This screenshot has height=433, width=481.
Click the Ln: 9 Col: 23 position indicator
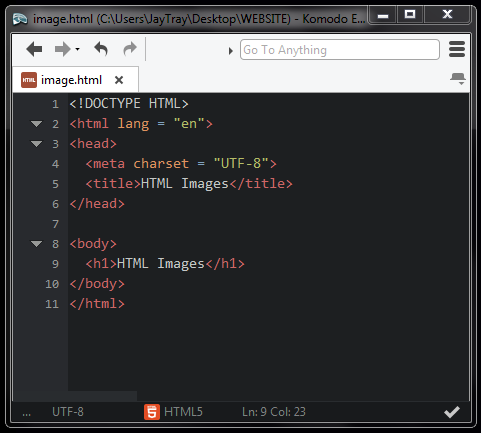(274, 412)
